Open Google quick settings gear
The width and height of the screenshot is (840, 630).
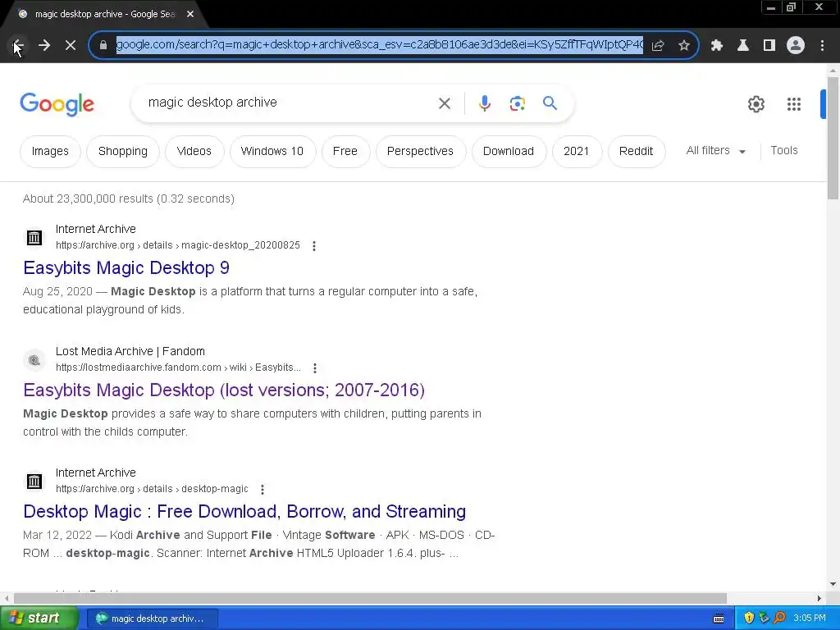click(x=756, y=104)
